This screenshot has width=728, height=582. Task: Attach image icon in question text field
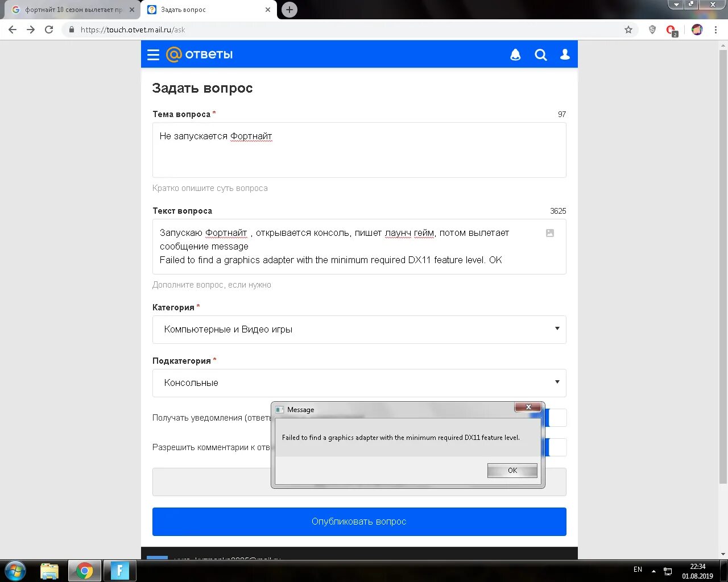point(550,233)
